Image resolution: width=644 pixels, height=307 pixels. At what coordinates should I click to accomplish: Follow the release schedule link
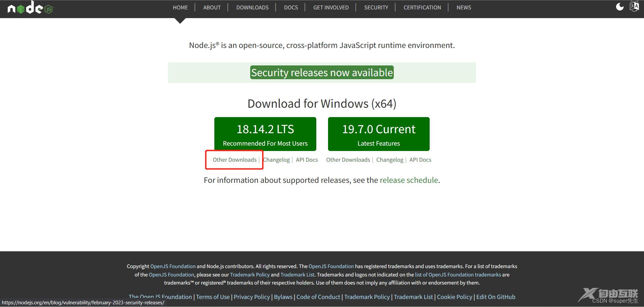point(409,180)
